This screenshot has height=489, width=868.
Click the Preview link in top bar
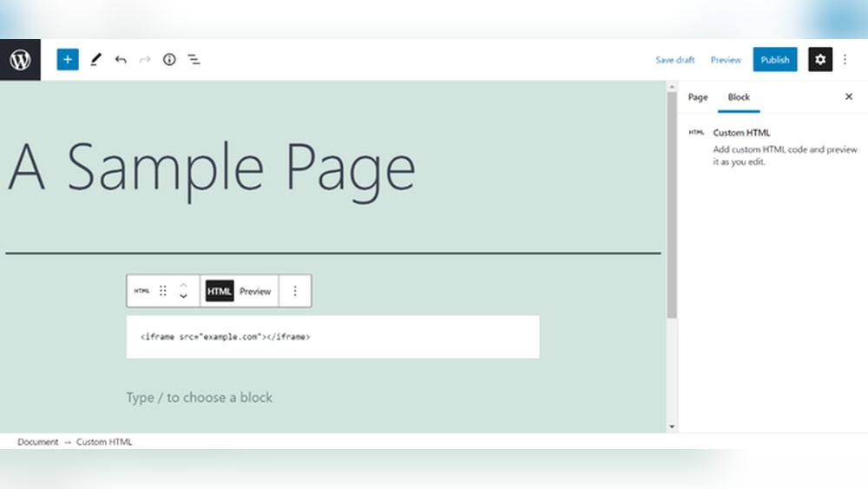pyautogui.click(x=726, y=60)
